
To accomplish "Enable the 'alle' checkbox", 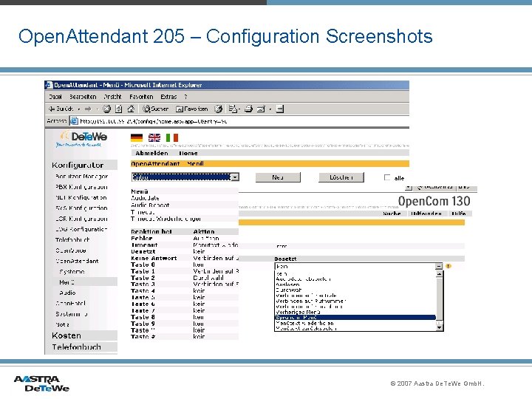I will point(387,177).
